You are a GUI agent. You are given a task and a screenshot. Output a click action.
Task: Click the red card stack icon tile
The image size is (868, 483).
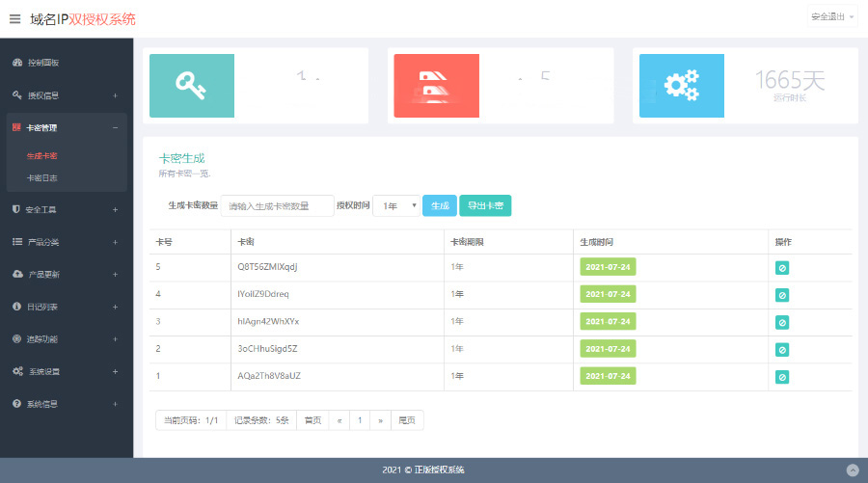[x=436, y=85]
